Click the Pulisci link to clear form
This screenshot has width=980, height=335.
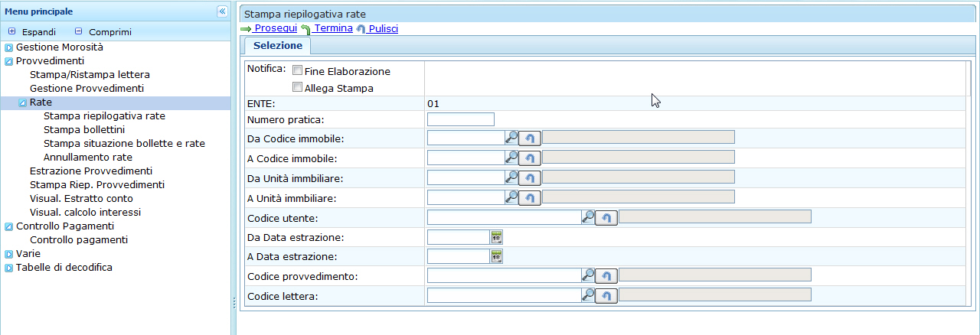[382, 28]
